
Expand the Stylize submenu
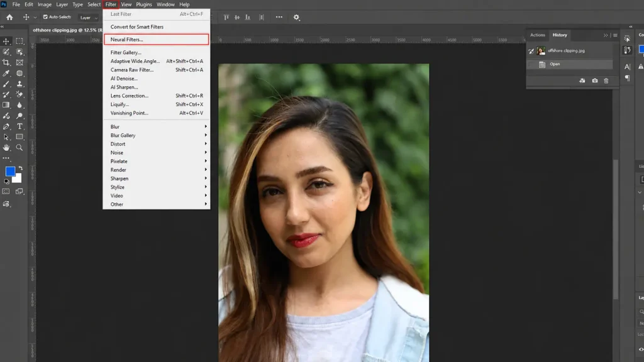[x=157, y=187]
